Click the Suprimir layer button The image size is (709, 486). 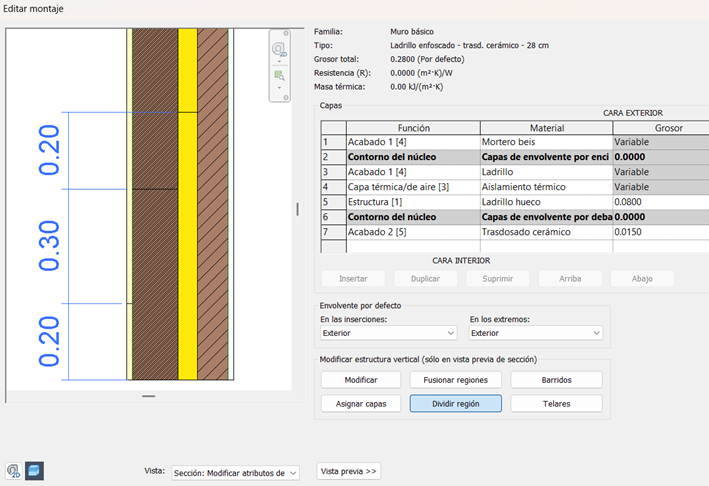[497, 278]
